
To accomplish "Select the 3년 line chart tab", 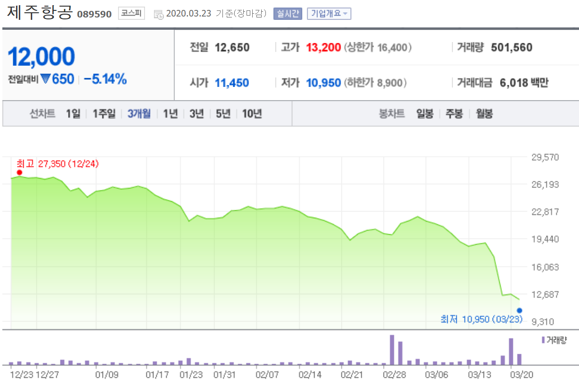I will (x=197, y=113).
